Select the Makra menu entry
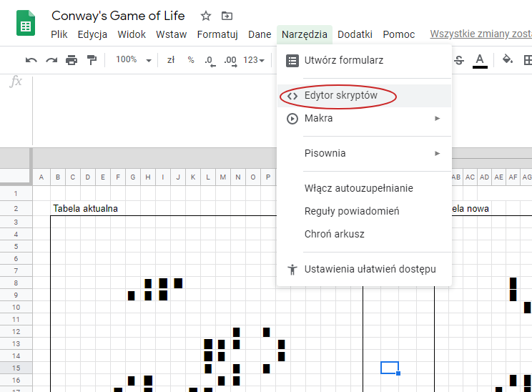 (364, 119)
